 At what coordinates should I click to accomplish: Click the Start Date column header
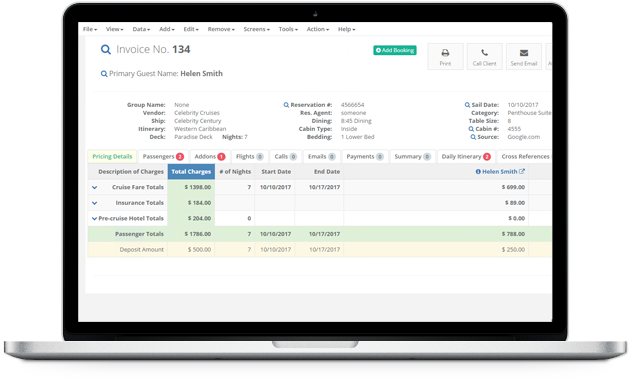pos(276,172)
